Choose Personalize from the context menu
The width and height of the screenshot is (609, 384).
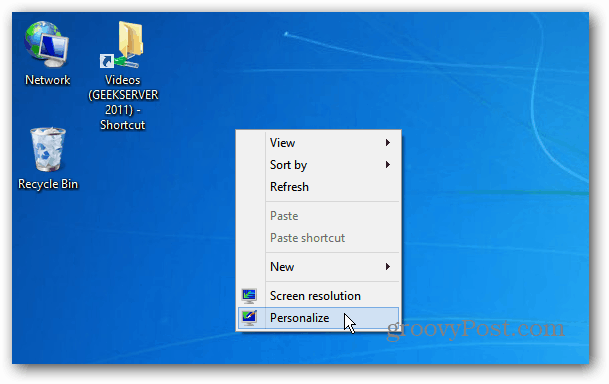point(318,318)
